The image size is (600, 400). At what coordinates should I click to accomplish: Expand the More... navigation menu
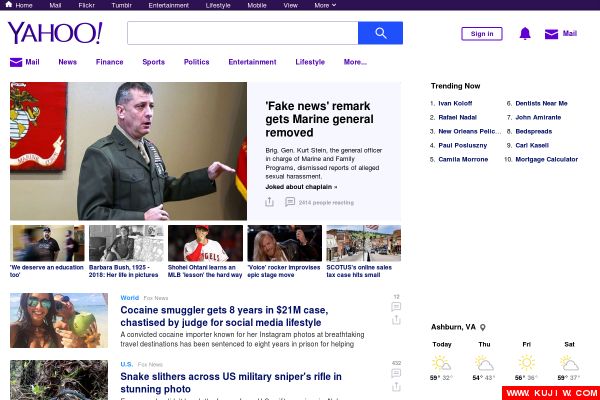(x=355, y=62)
